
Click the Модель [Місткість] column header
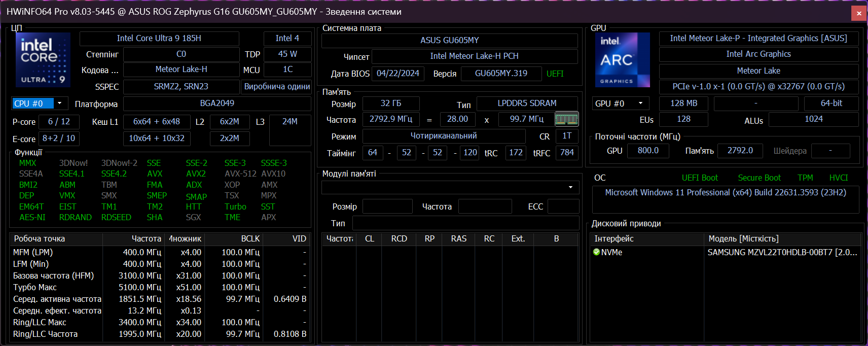coord(783,239)
